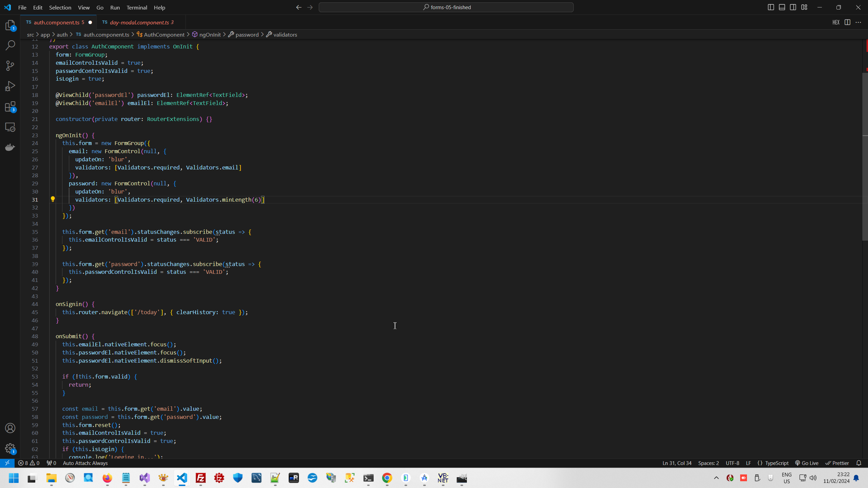Click the lightbulb quick fix icon

pyautogui.click(x=53, y=199)
